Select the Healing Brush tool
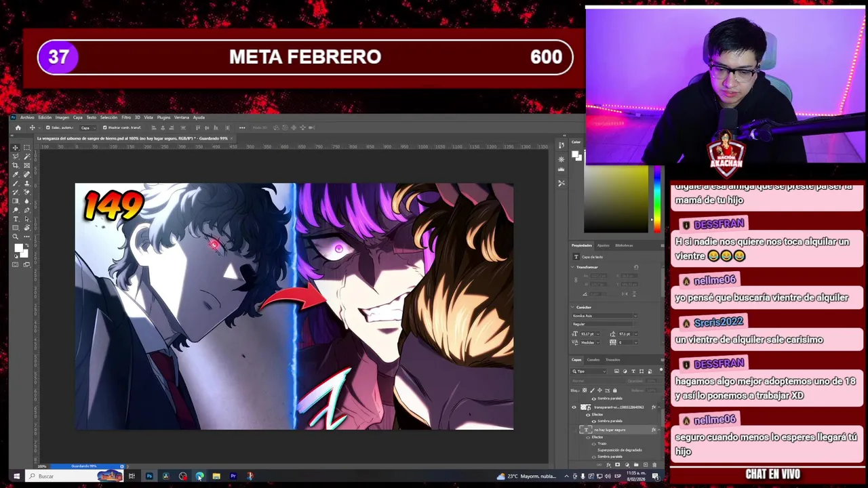Screen dimensions: 868x488 click(x=26, y=174)
